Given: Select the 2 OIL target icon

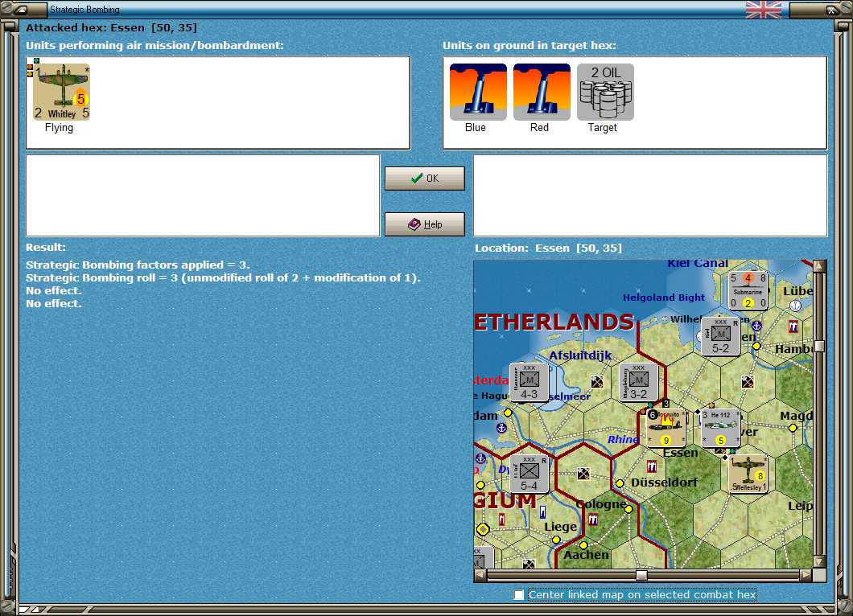Looking at the screenshot, I should (605, 92).
